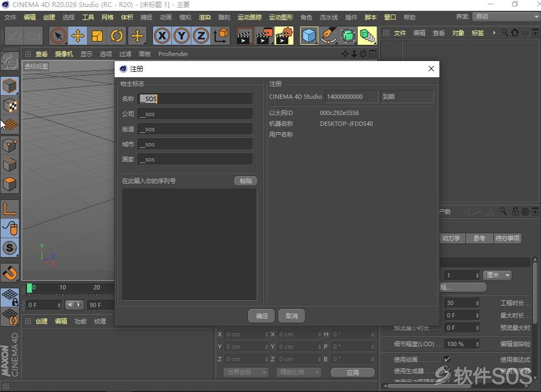Open Render Settings gear clapperboard icon

point(284,36)
